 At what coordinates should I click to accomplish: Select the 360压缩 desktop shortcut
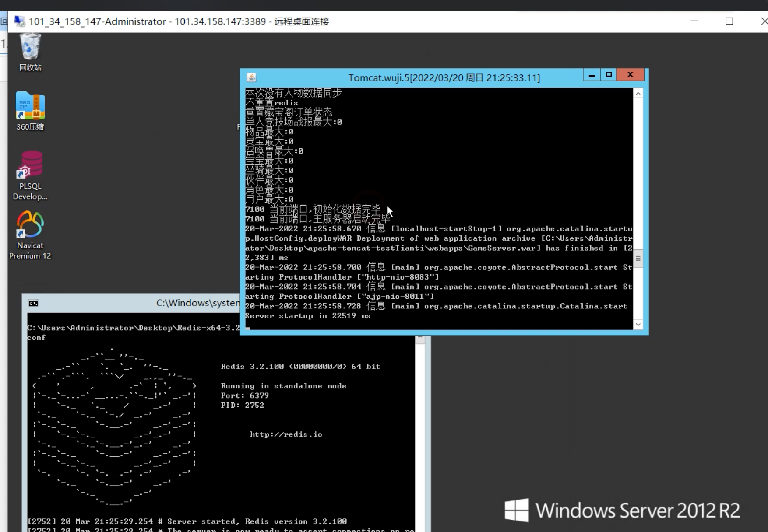click(30, 111)
